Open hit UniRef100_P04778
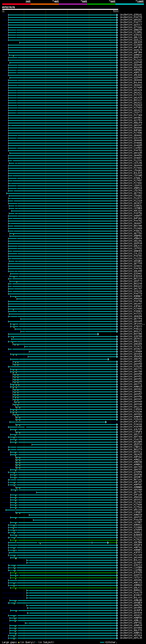Screen dimensions: 146x644 click(131, 17)
